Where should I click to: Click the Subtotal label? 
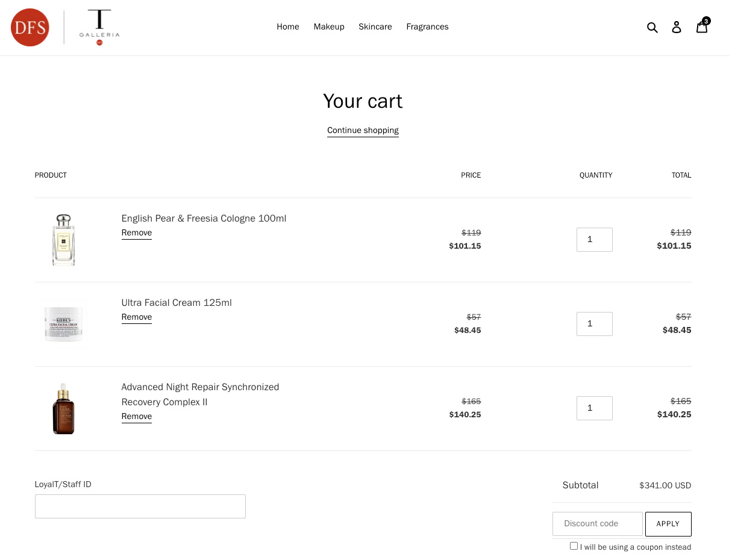point(580,485)
